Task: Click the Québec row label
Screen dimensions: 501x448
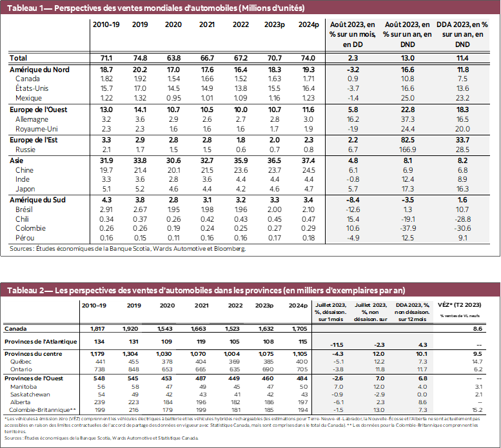Action: pyautogui.click(x=23, y=363)
